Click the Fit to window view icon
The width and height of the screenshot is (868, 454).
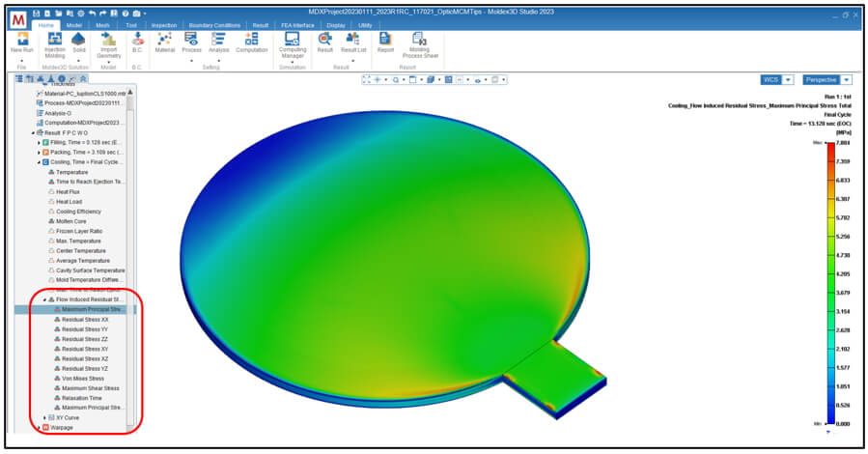pos(366,80)
